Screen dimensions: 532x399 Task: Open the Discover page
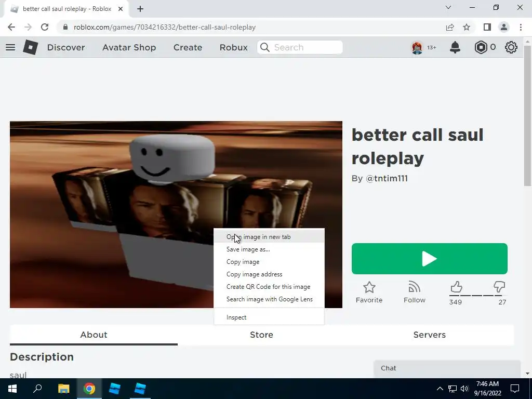pyautogui.click(x=66, y=47)
